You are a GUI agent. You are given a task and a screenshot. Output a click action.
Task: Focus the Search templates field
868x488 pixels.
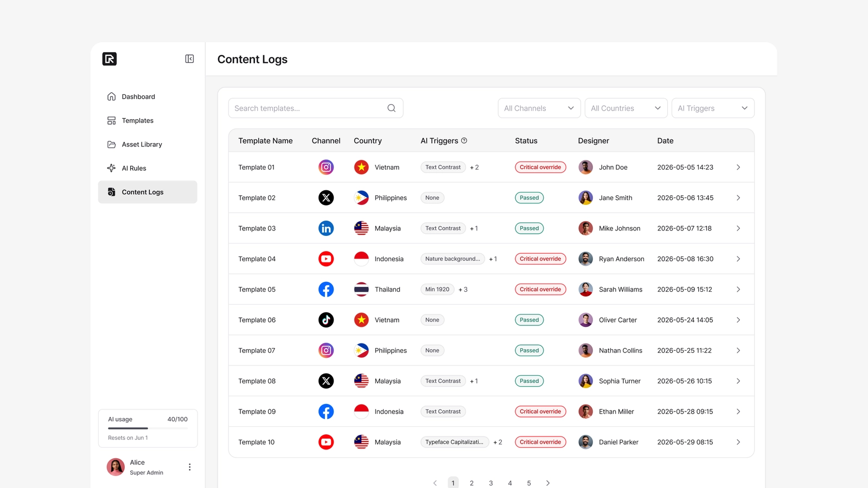click(x=316, y=108)
